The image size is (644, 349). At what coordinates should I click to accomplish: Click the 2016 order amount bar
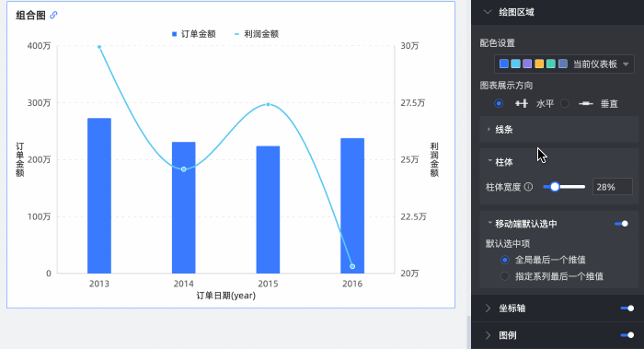tap(352, 205)
